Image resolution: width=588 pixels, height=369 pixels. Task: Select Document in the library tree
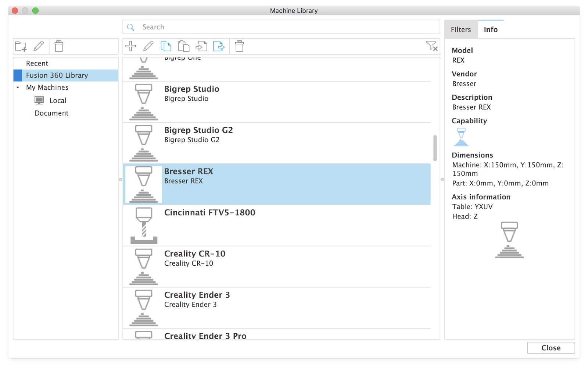[51, 113]
